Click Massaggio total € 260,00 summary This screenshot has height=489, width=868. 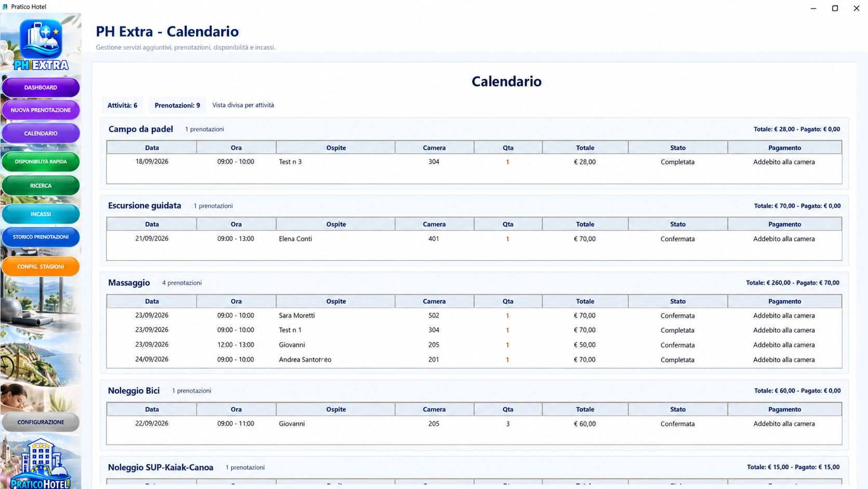click(793, 283)
